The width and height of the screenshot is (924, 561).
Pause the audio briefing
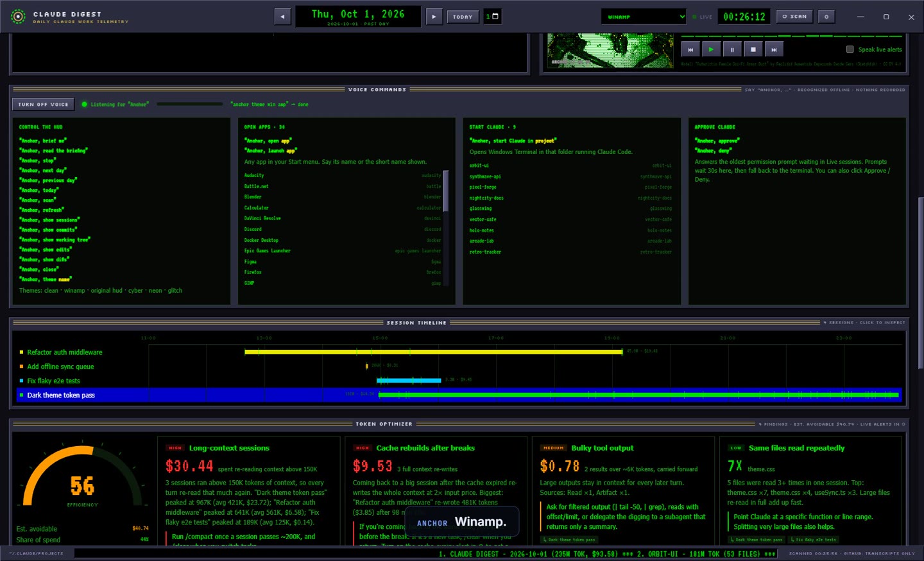(x=732, y=49)
